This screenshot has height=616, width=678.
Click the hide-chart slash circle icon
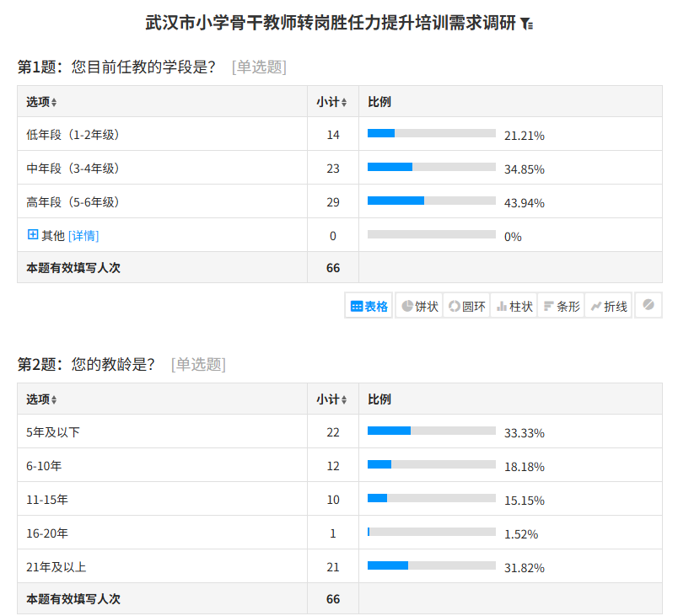[x=648, y=305]
